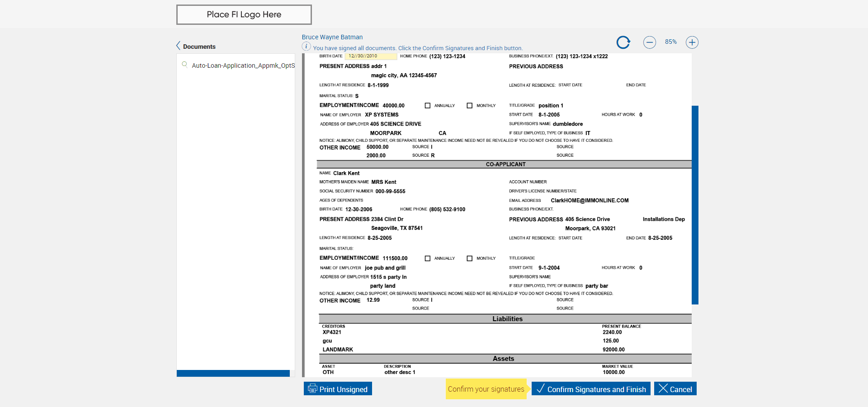This screenshot has width=868, height=407.
Task: Zoom out with the minus icon
Action: [649, 42]
